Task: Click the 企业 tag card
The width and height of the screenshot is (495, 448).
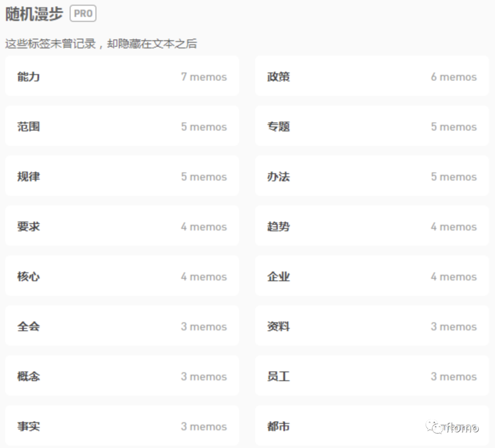Action: [372, 276]
